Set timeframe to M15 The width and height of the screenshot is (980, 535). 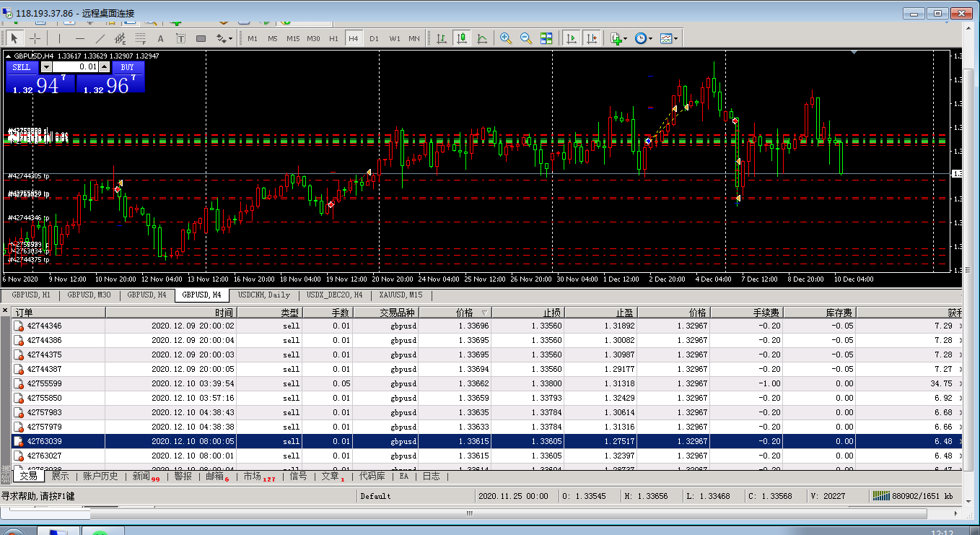[293, 38]
